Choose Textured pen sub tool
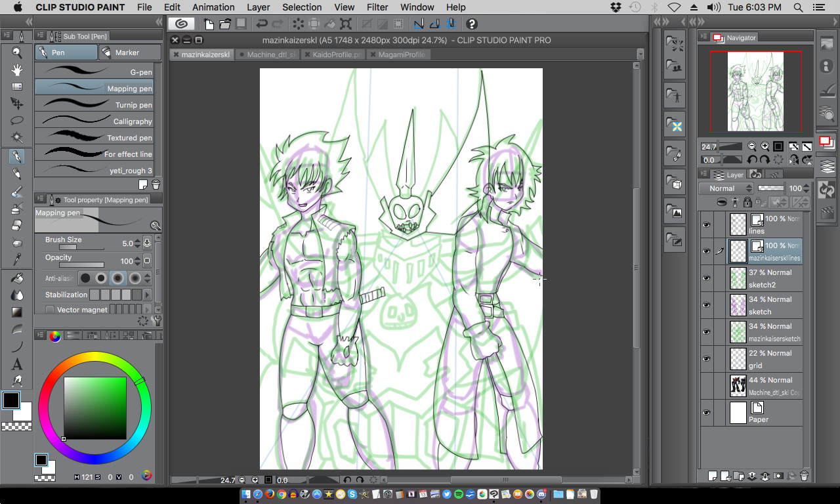This screenshot has width=840, height=504. pos(94,137)
